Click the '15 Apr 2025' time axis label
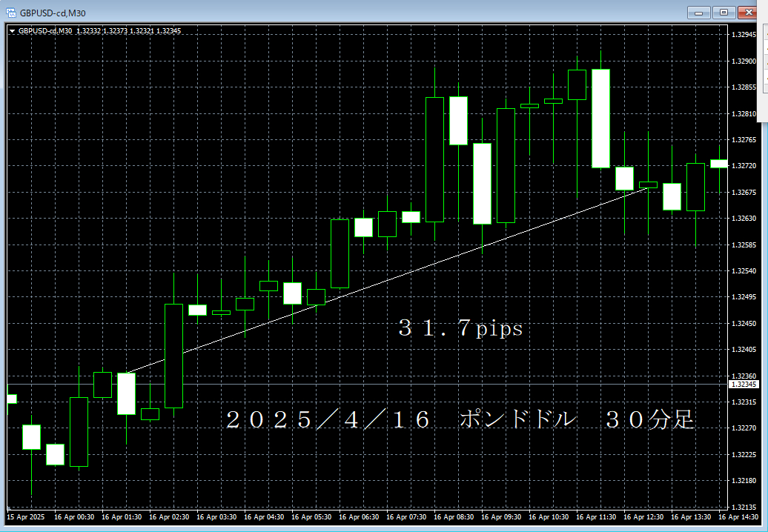This screenshot has width=768, height=532. (x=25, y=517)
